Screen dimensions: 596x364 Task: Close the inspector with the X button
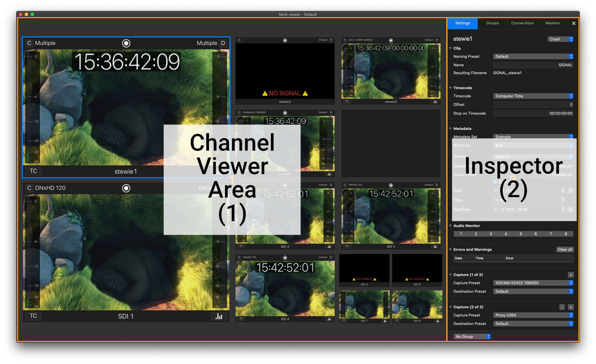click(x=574, y=23)
